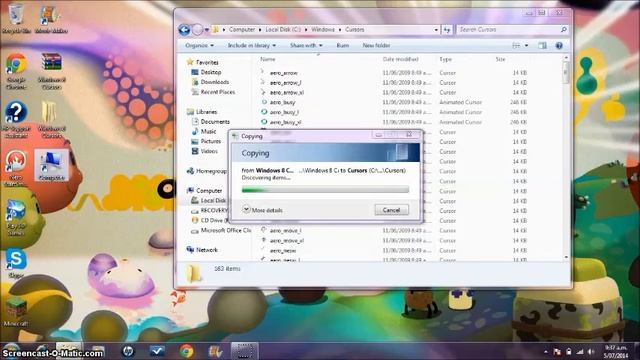
Task: Open Explorer help question mark icon
Action: coord(559,45)
